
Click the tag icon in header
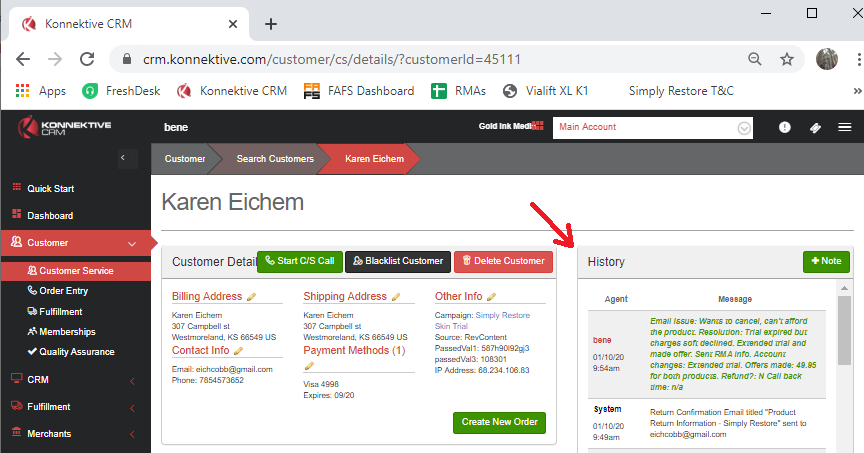[815, 127]
